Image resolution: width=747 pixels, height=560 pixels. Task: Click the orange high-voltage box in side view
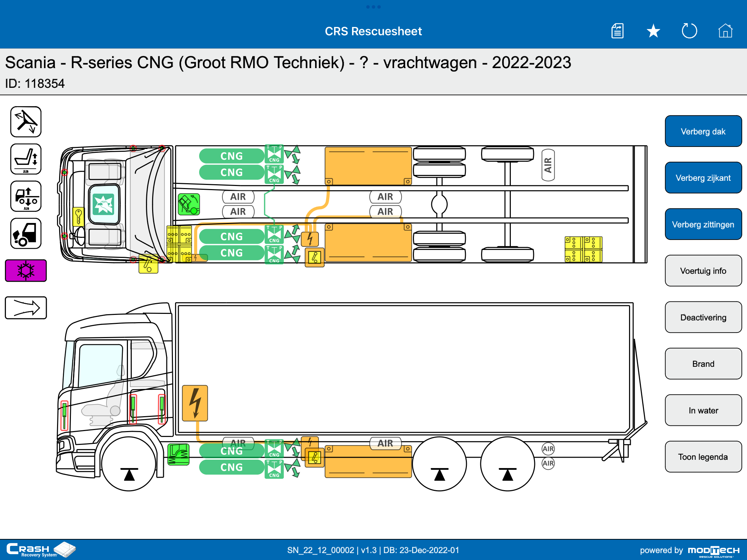pyautogui.click(x=195, y=403)
